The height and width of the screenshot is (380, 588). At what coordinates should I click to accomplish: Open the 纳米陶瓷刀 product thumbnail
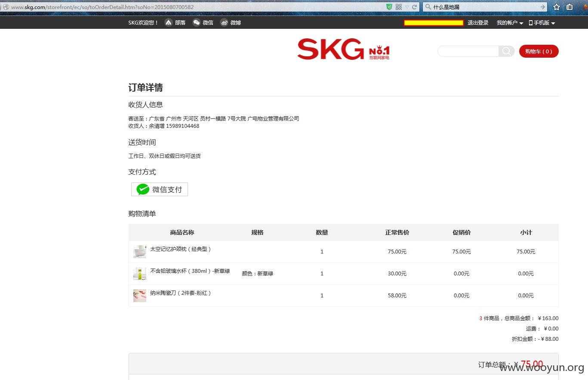(x=140, y=296)
